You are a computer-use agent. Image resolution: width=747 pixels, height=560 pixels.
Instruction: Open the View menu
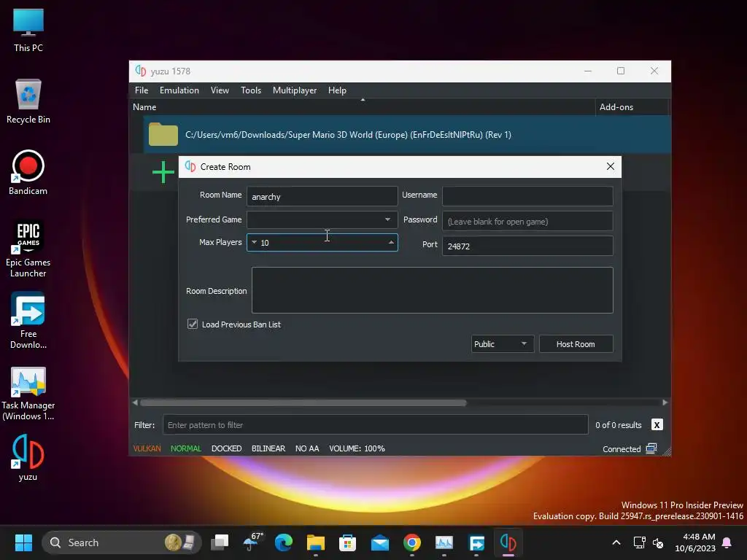click(220, 90)
